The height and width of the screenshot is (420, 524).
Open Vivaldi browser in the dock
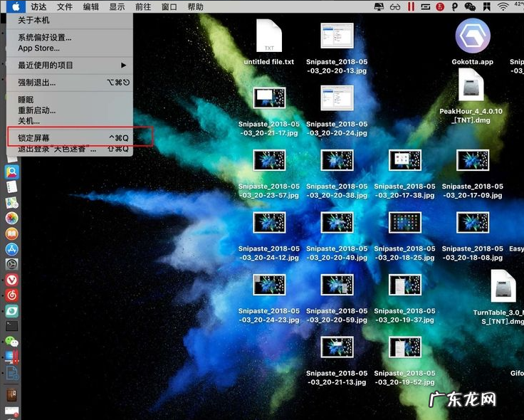click(x=11, y=280)
